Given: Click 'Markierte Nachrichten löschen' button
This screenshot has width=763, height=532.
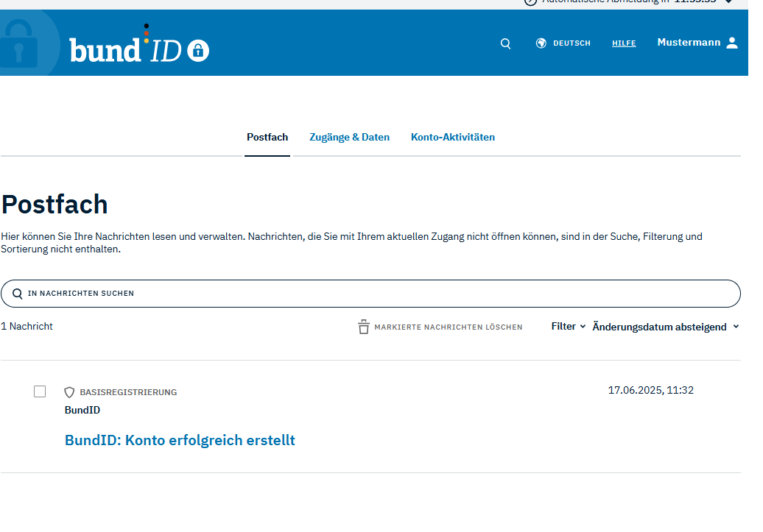Looking at the screenshot, I should click(x=440, y=327).
